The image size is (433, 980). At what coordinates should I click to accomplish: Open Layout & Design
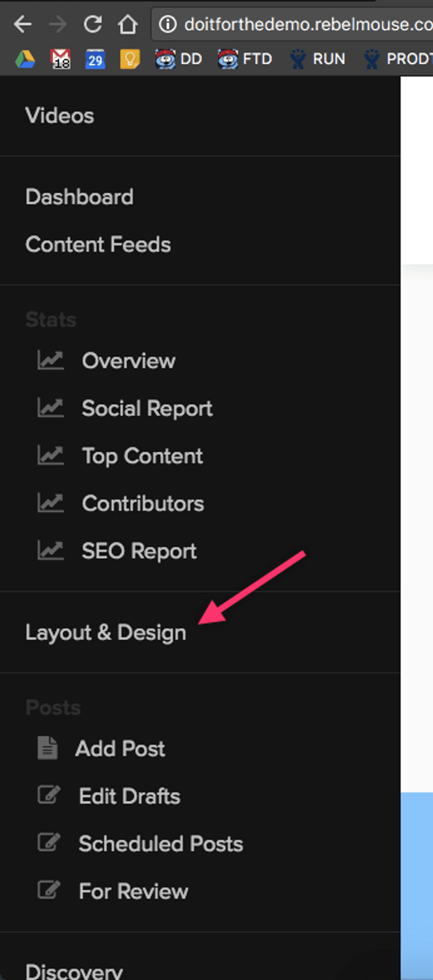coord(106,633)
